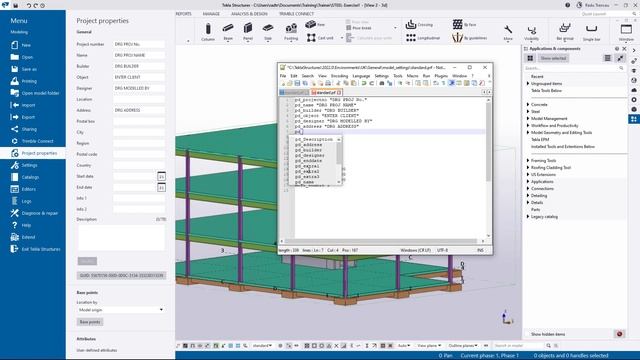The image size is (640, 360).
Task: Select the standard.prf tab in Notepad++
Action: point(326,93)
